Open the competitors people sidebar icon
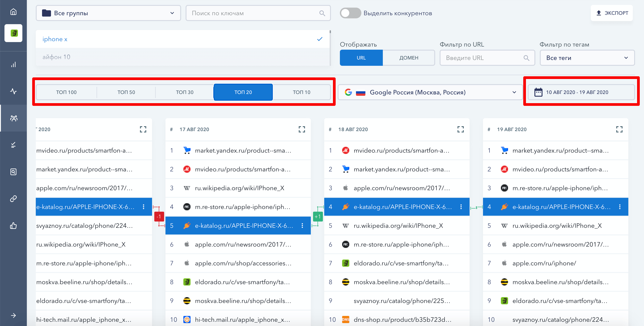Viewport: 644px width, 326px height. point(13,118)
